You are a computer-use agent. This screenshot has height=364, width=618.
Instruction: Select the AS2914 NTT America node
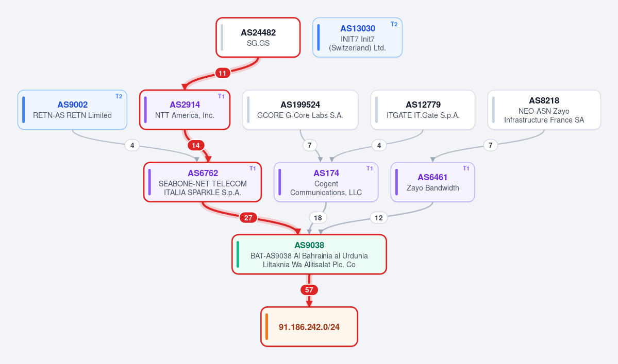[x=185, y=110]
